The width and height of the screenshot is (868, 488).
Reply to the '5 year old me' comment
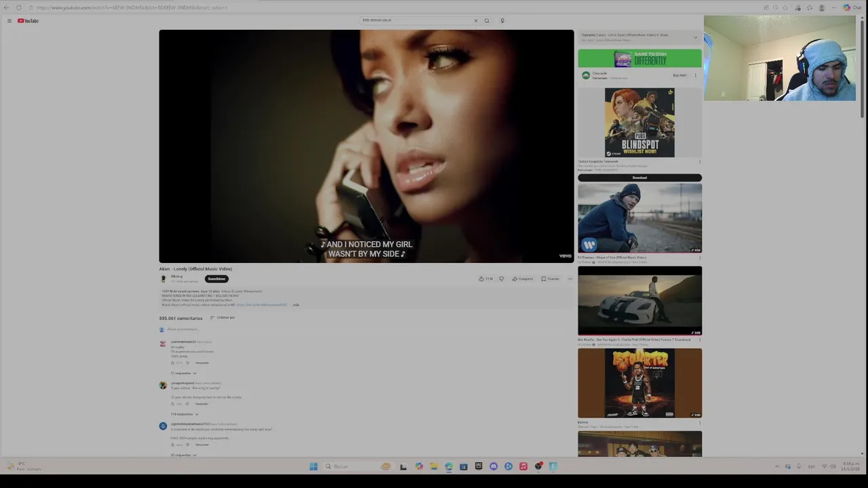click(202, 404)
